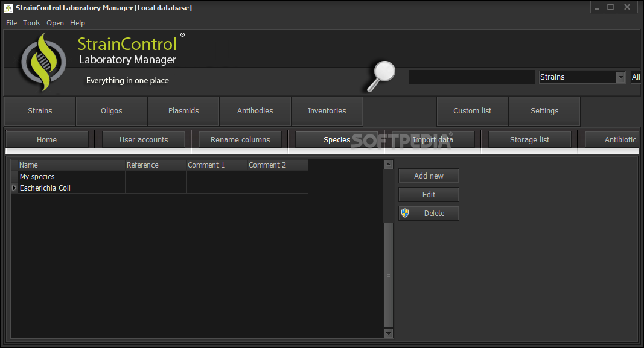Click the Delete species button

point(429,213)
